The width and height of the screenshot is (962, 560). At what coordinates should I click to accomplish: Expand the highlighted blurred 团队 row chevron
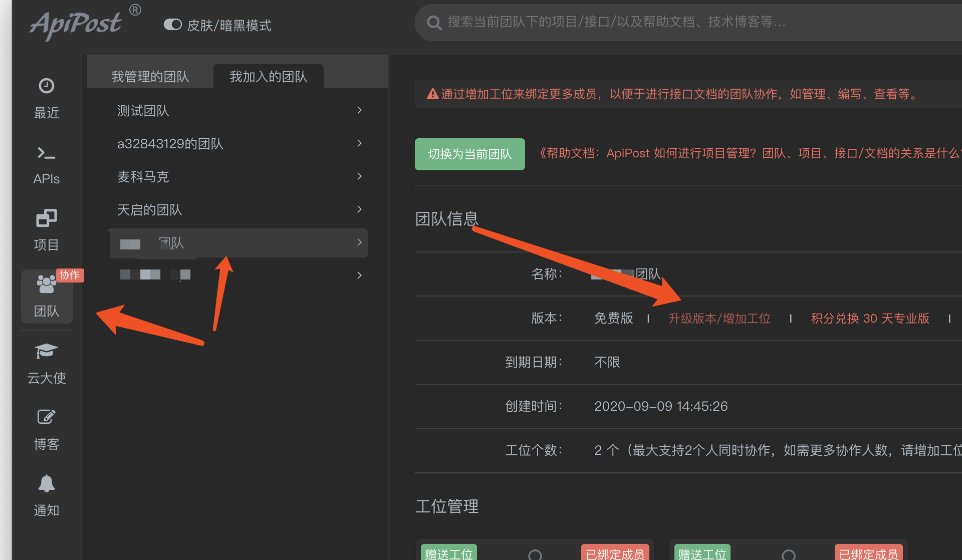[359, 242]
